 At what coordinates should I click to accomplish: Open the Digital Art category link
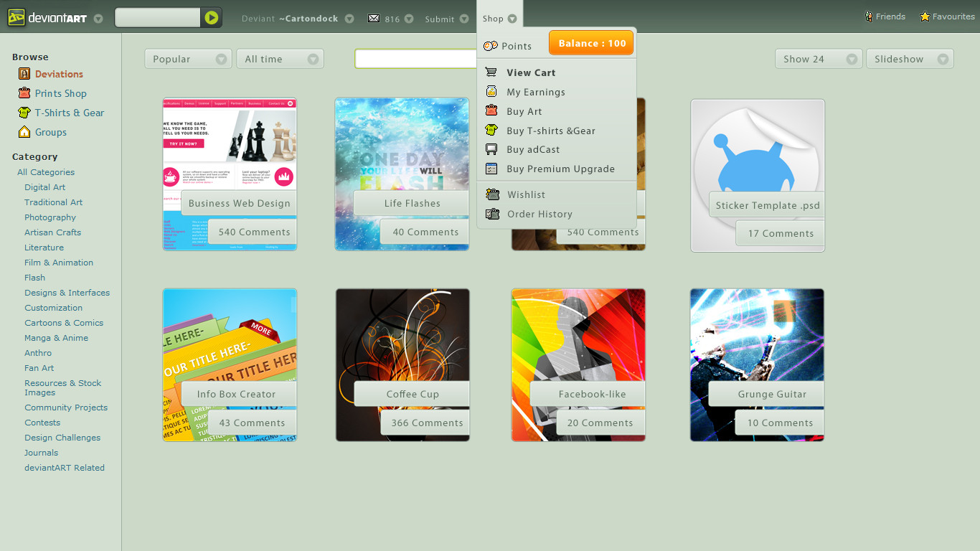(x=44, y=187)
